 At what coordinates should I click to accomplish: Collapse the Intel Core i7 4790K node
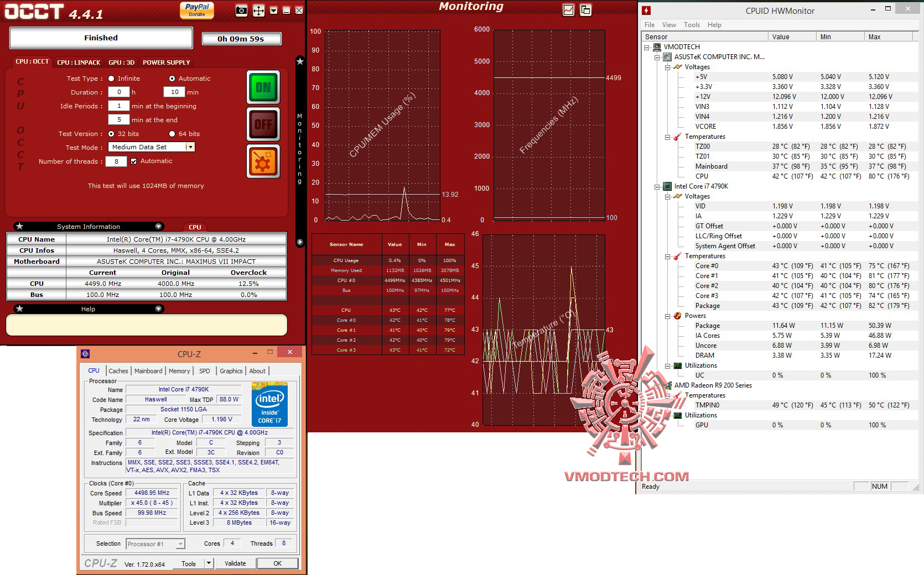657,187
